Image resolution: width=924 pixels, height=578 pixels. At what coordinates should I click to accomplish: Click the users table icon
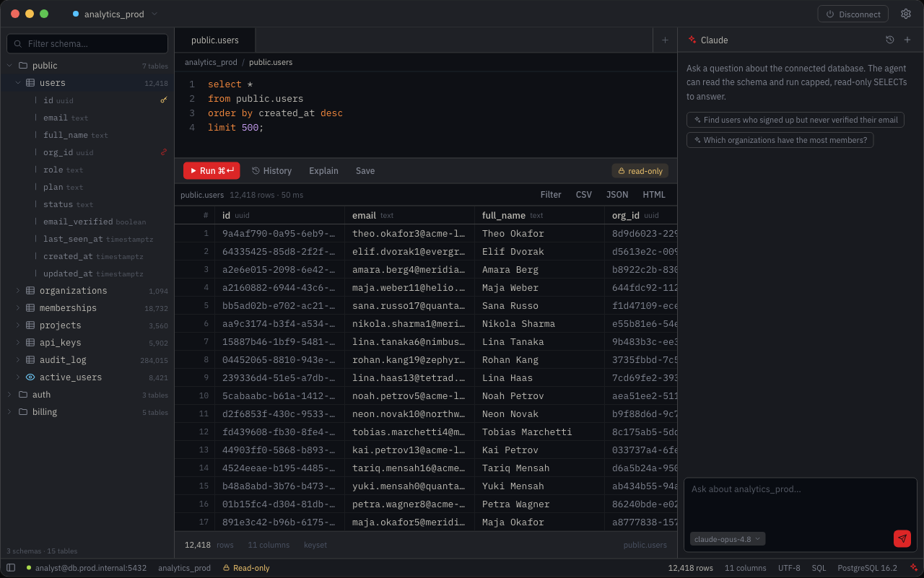click(30, 83)
